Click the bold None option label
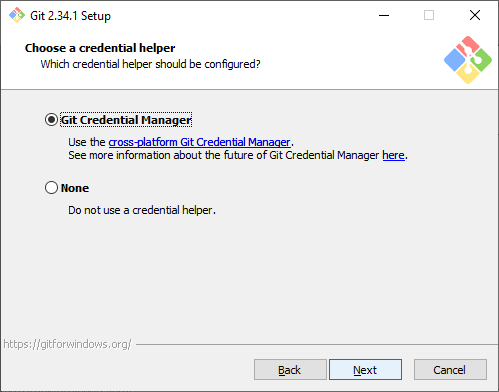 (x=75, y=188)
